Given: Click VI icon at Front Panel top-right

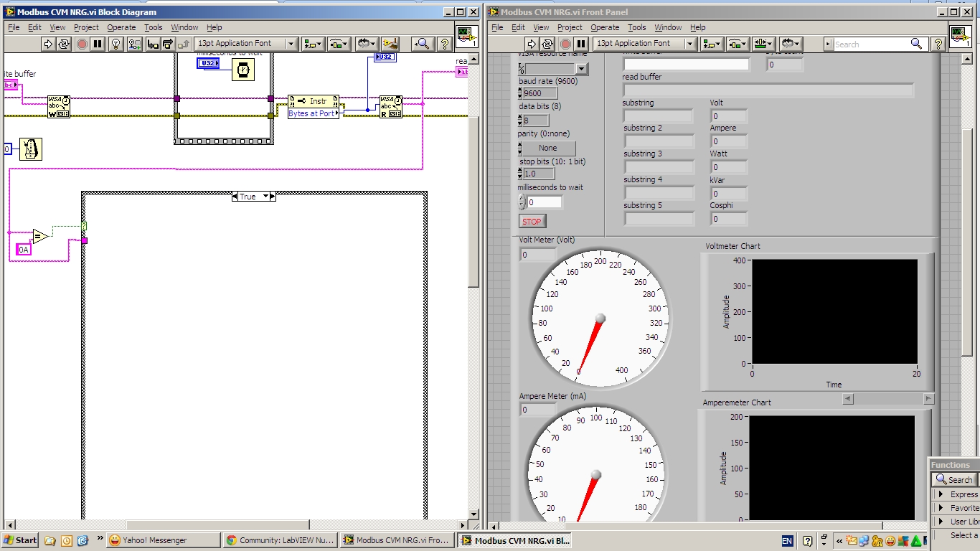Looking at the screenshot, I should pyautogui.click(x=961, y=37).
